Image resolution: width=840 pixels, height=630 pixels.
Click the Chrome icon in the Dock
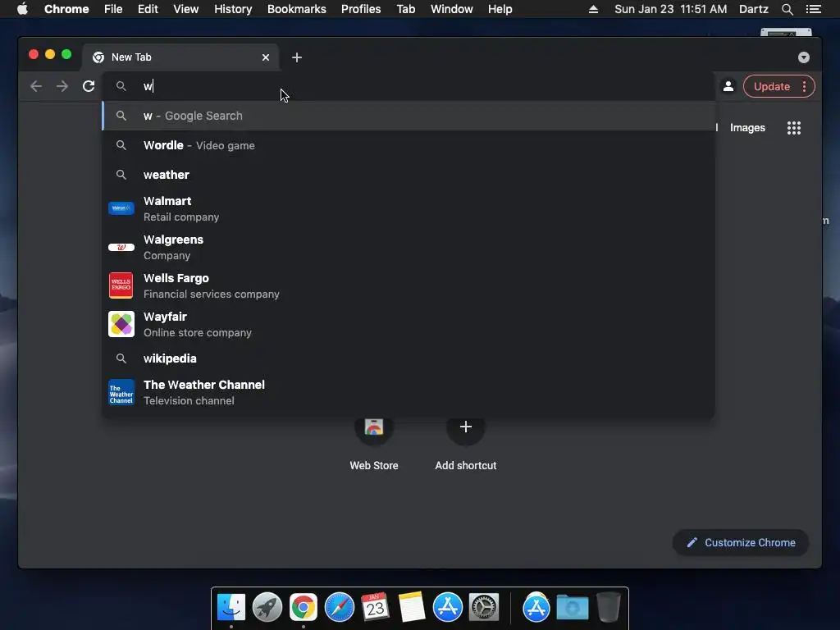pos(304,607)
